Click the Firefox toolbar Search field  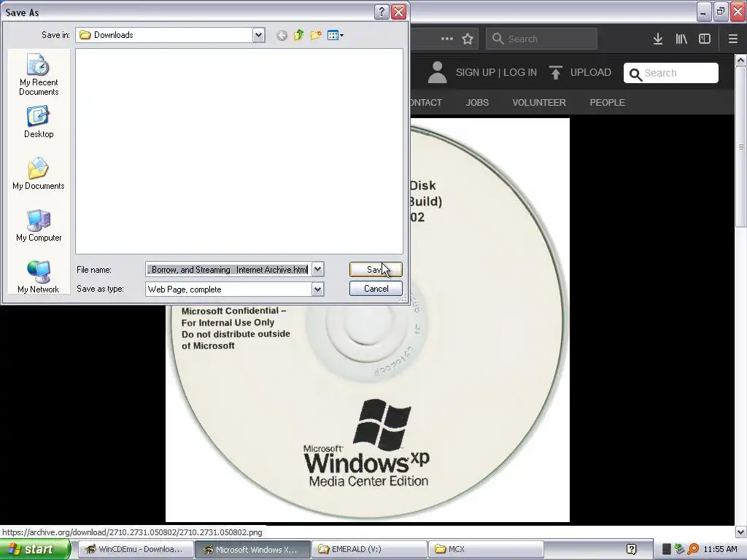[x=541, y=39]
